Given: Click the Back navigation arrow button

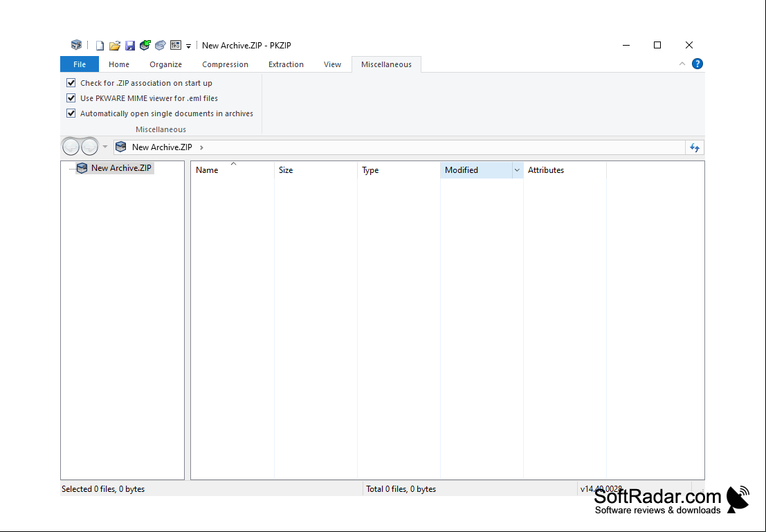Looking at the screenshot, I should [x=71, y=147].
